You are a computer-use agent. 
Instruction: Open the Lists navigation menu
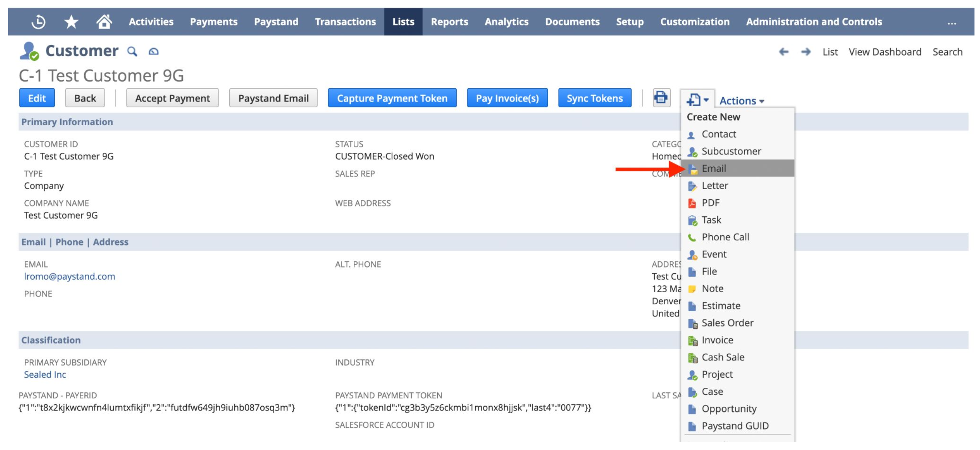point(403,22)
